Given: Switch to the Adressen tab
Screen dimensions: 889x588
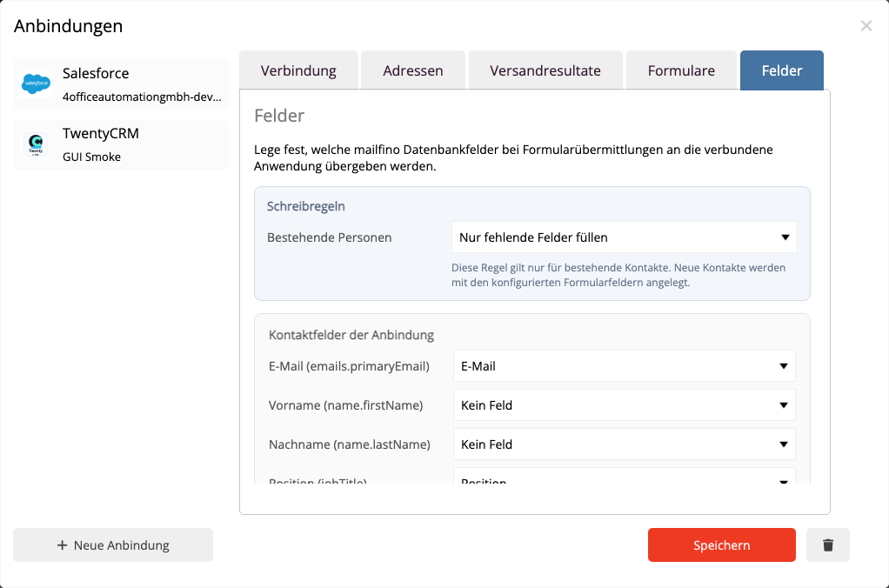Looking at the screenshot, I should [x=412, y=70].
